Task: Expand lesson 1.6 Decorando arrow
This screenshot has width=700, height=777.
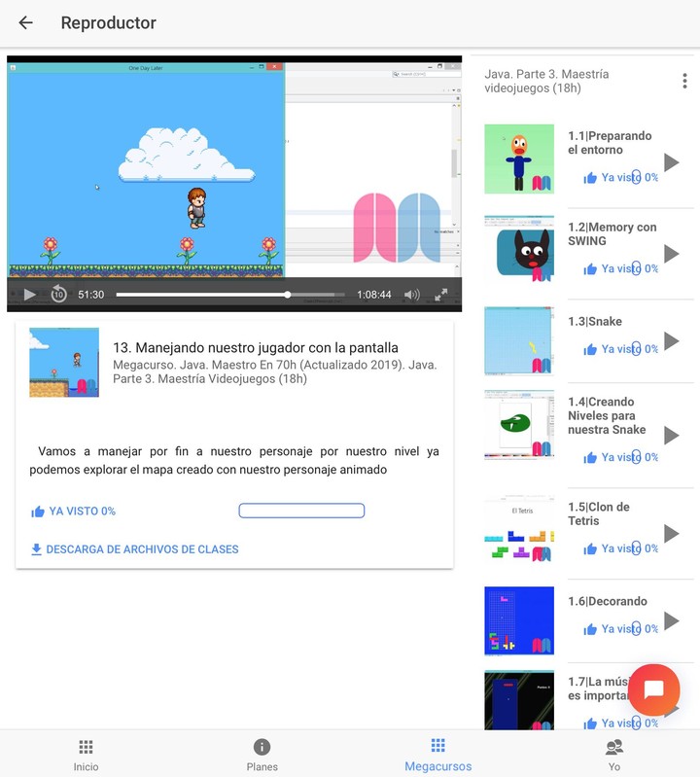Action: 670,620
